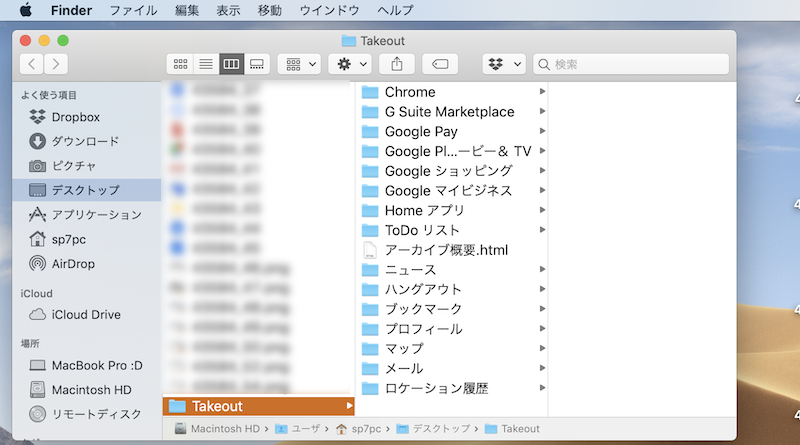This screenshot has width=800, height=445.
Task: Open AirDrop in the sidebar
Action: pos(72,263)
